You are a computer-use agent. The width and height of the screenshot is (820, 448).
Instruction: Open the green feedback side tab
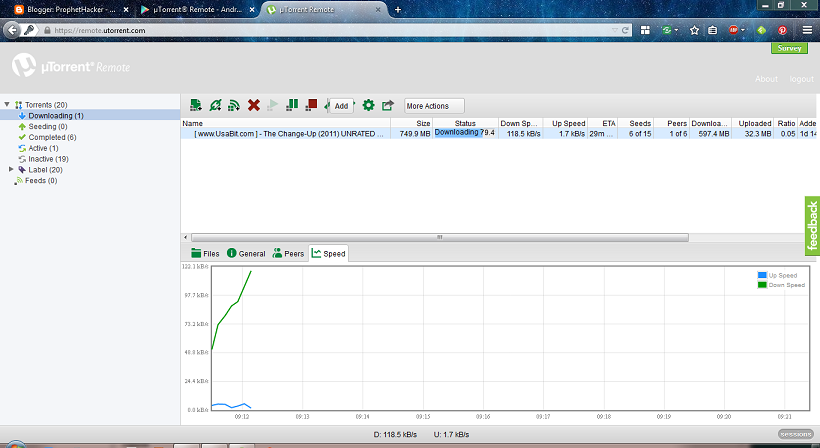click(x=812, y=226)
